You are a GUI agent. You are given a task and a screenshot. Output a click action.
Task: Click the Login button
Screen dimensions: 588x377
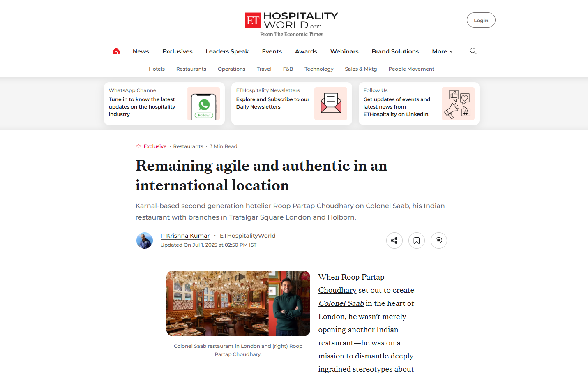pyautogui.click(x=481, y=20)
